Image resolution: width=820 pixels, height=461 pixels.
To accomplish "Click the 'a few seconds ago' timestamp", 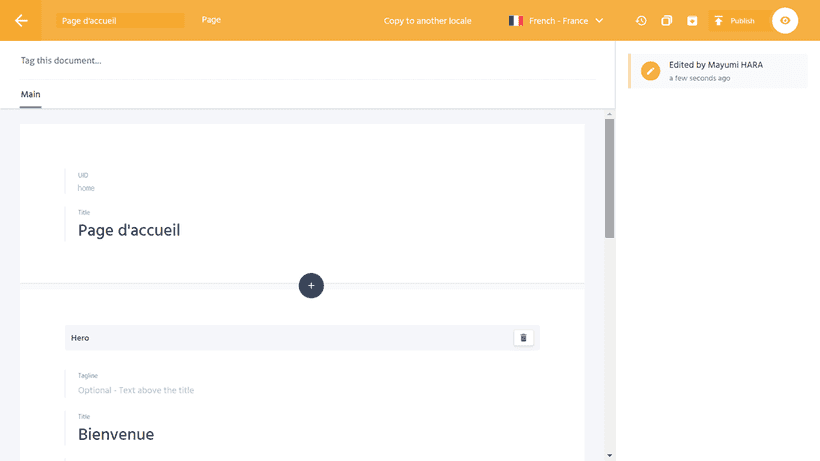I will (699, 78).
